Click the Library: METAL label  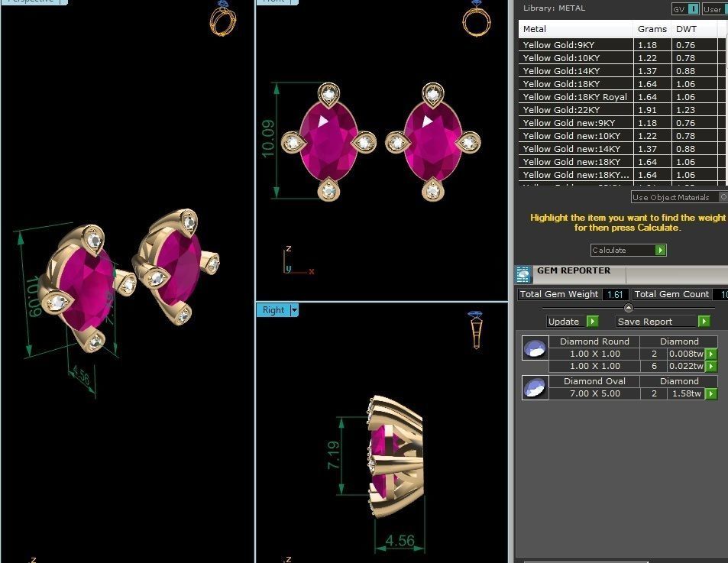coord(554,8)
